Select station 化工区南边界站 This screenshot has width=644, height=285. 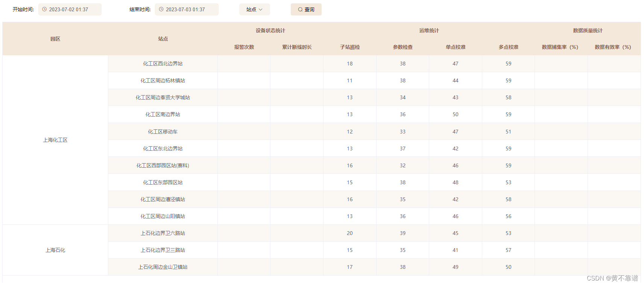point(163,114)
